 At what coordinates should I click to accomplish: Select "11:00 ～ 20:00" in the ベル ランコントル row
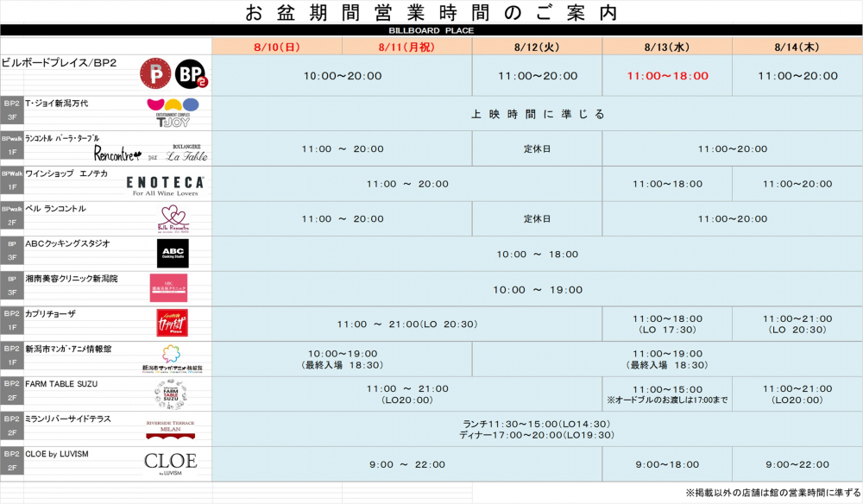point(343,218)
